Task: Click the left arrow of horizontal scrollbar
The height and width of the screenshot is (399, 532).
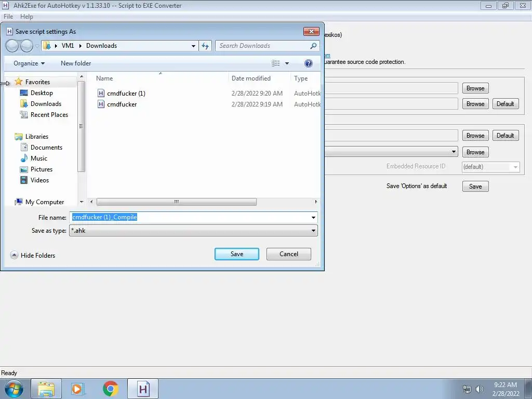Action: point(91,202)
